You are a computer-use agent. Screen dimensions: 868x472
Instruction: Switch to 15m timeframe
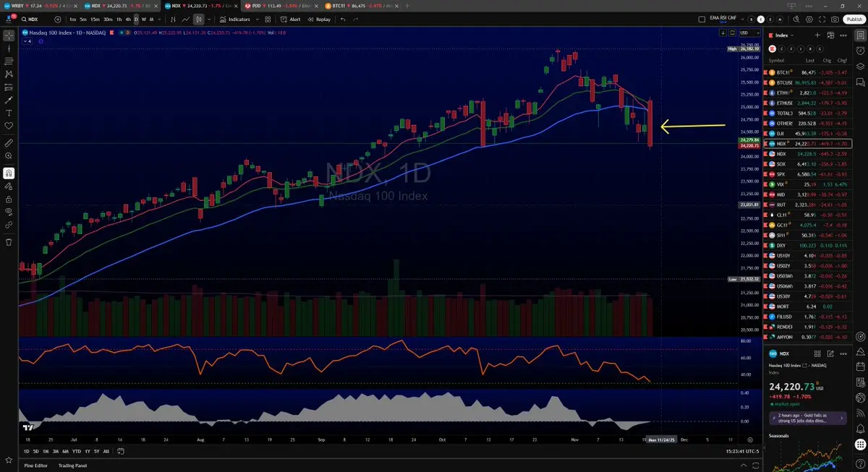tap(95, 20)
